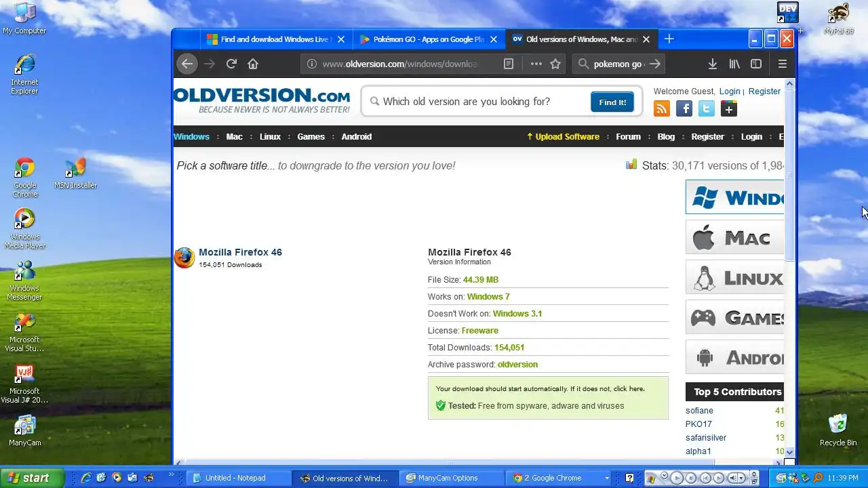Open the Mac platform banner
The width and height of the screenshot is (868, 488).
coord(734,237)
